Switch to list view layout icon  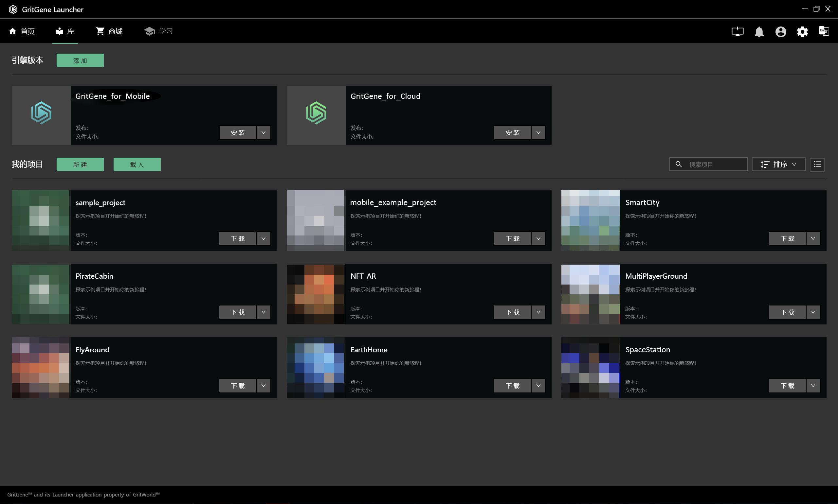(817, 165)
